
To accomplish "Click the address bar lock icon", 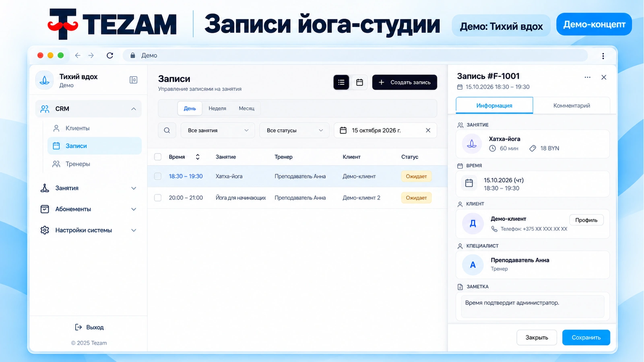I will 133,56.
